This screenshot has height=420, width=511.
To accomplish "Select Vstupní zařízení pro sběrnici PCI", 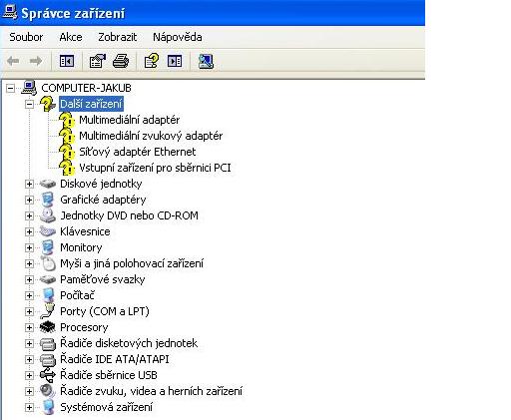I will coord(155,168).
